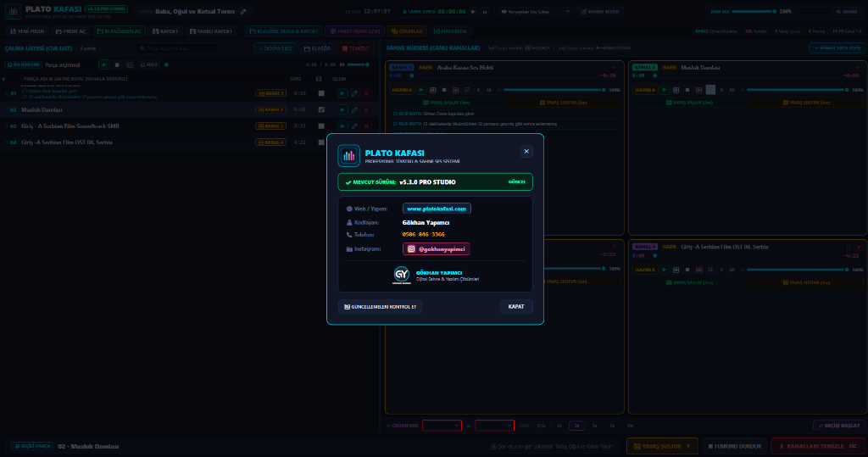
Task: Open the @gokhanyapimci Instagram link
Action: point(437,248)
